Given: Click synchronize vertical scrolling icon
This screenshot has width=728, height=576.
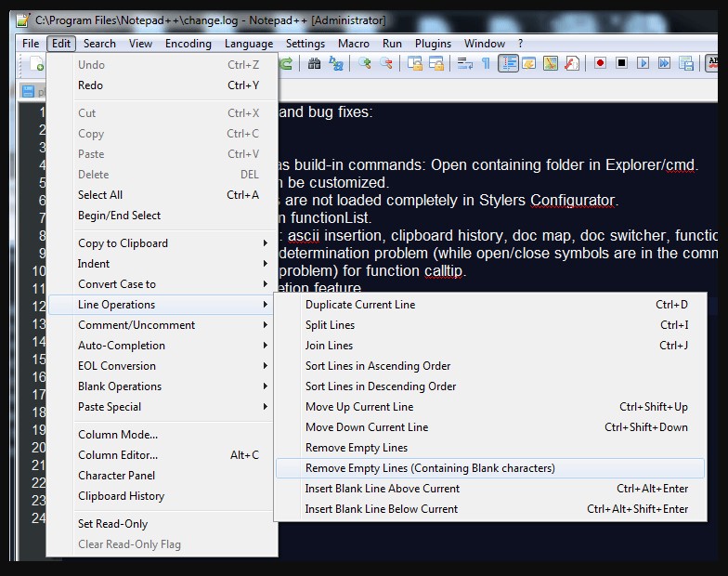Looking at the screenshot, I should (x=414, y=63).
